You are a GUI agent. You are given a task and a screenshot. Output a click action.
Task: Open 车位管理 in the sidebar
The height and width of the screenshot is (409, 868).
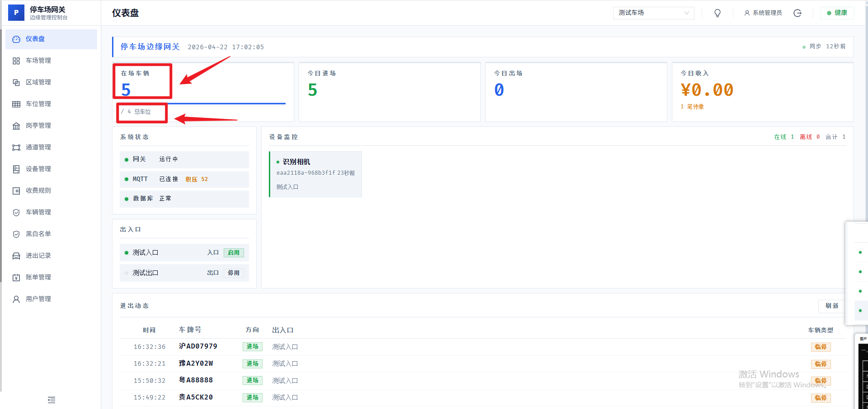pyautogui.click(x=38, y=104)
